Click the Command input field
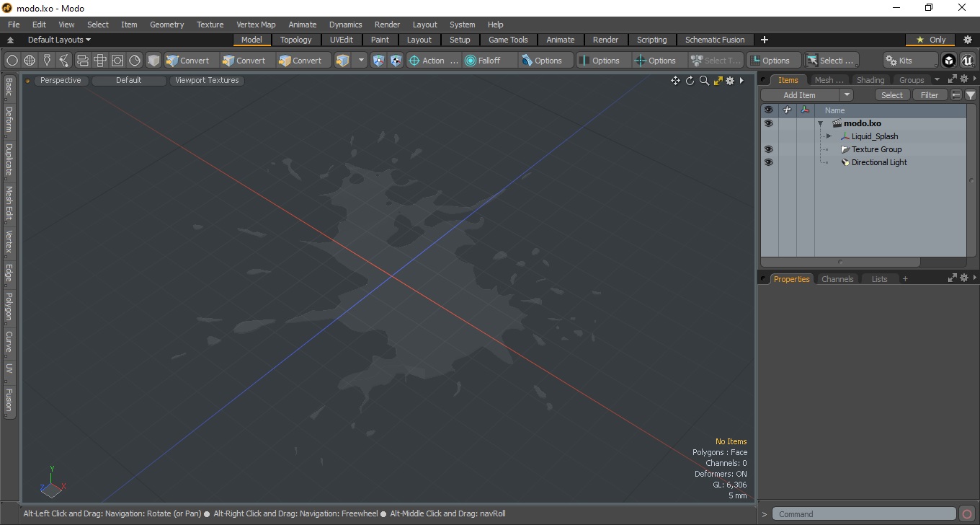Image resolution: width=980 pixels, height=525 pixels. (x=865, y=514)
